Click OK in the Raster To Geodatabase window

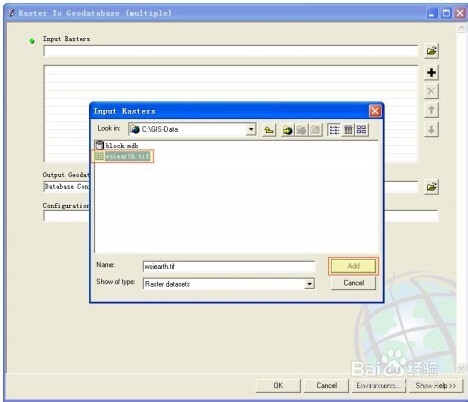pos(278,385)
